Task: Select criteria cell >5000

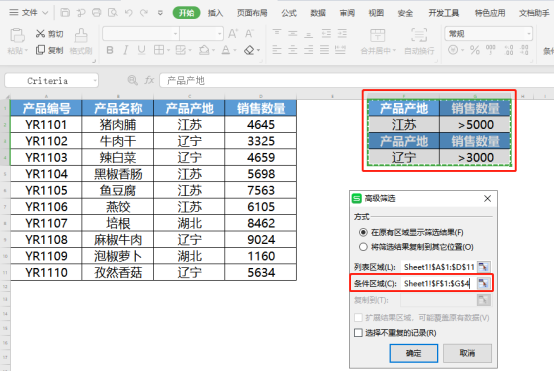Action: pyautogui.click(x=475, y=125)
